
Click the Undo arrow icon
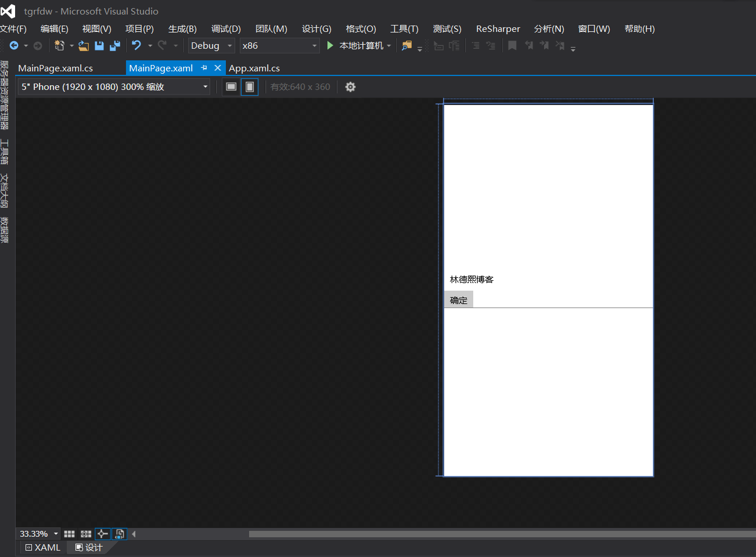[136, 45]
